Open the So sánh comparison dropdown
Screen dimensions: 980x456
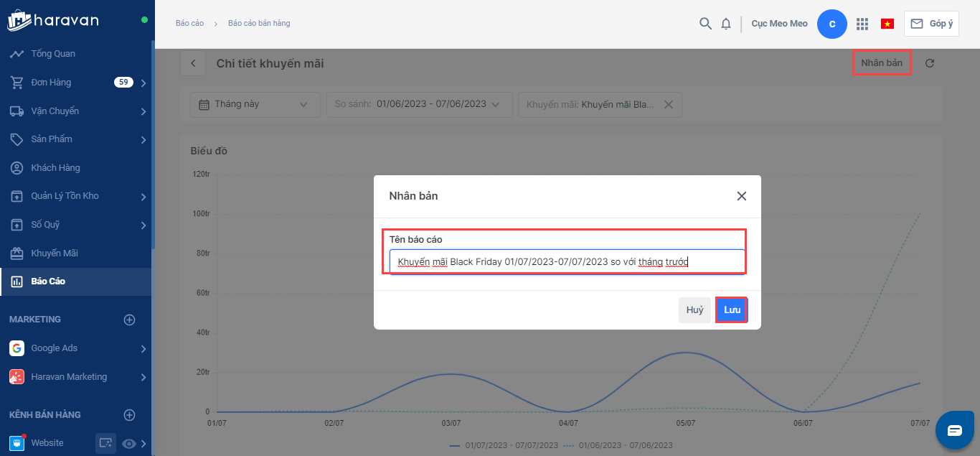coord(419,104)
